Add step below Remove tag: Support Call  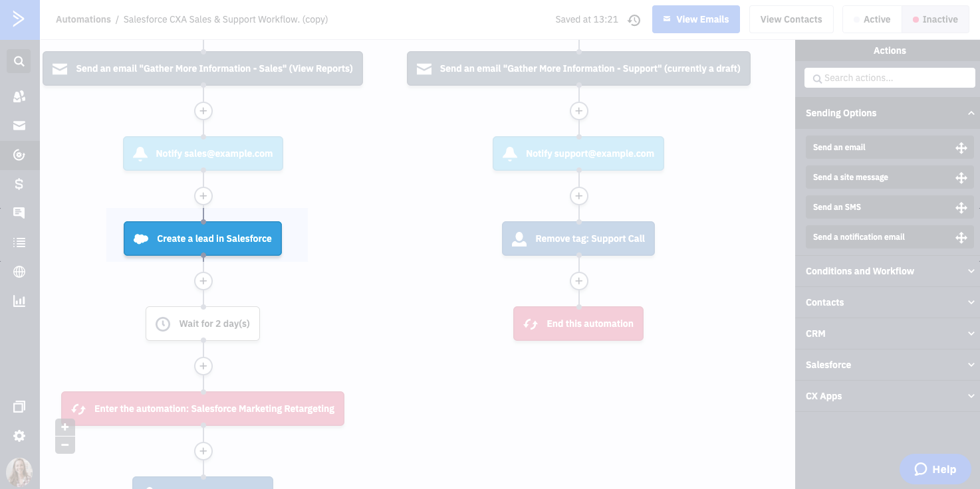(x=579, y=281)
